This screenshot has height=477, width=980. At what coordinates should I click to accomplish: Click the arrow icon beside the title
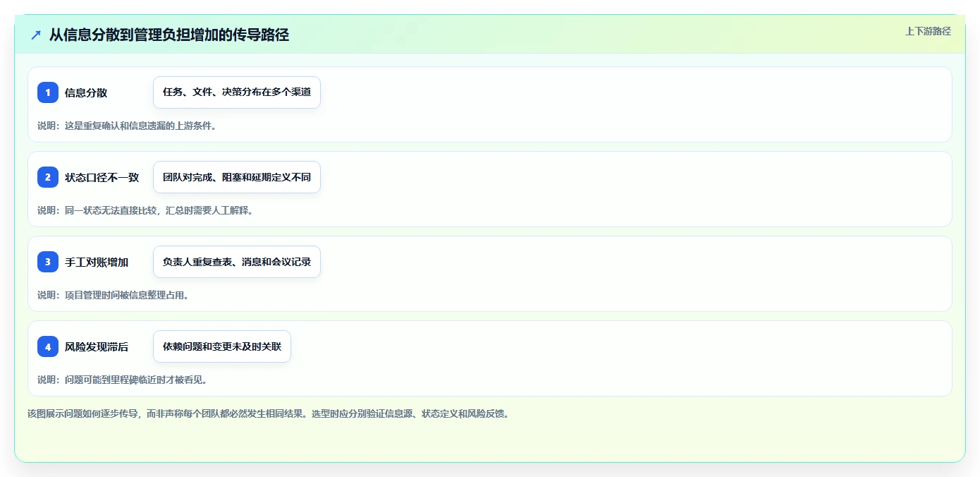coord(36,35)
